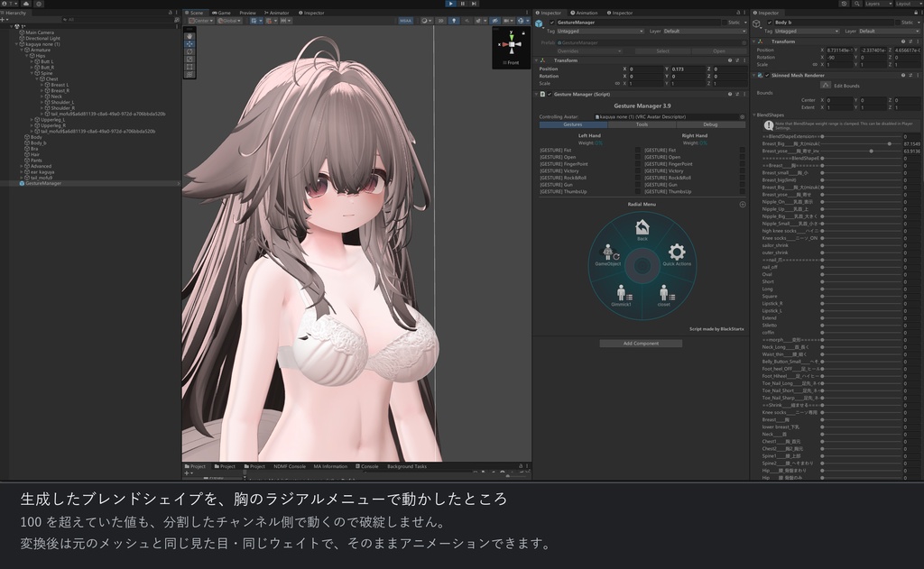924x569 pixels.
Task: Click the Play button at top
Action: click(x=451, y=4)
